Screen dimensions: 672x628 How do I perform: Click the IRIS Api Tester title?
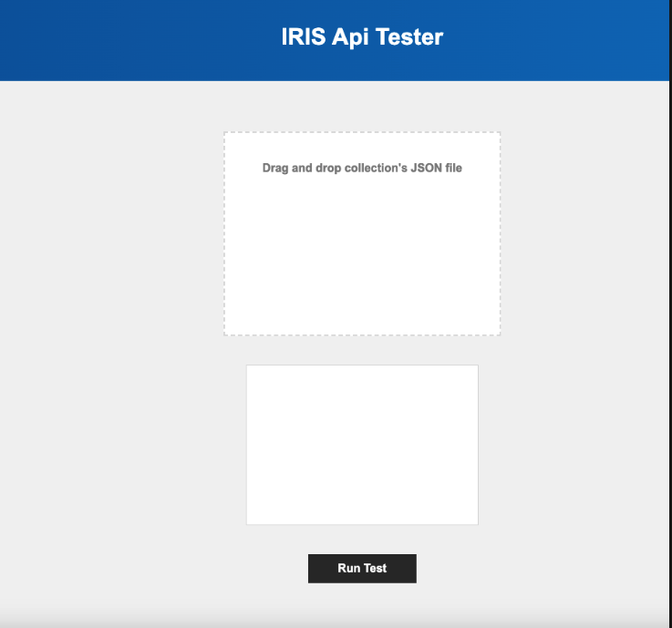coord(362,37)
